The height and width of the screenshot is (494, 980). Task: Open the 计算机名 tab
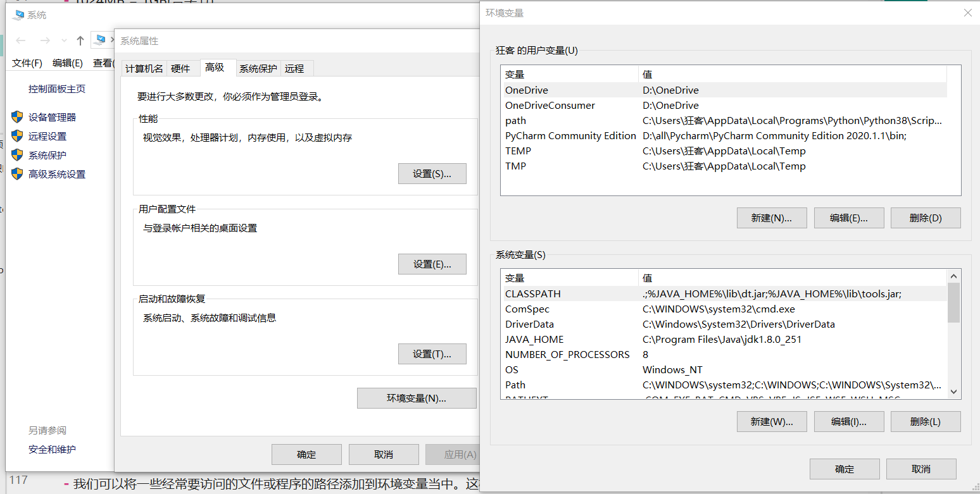coord(144,68)
